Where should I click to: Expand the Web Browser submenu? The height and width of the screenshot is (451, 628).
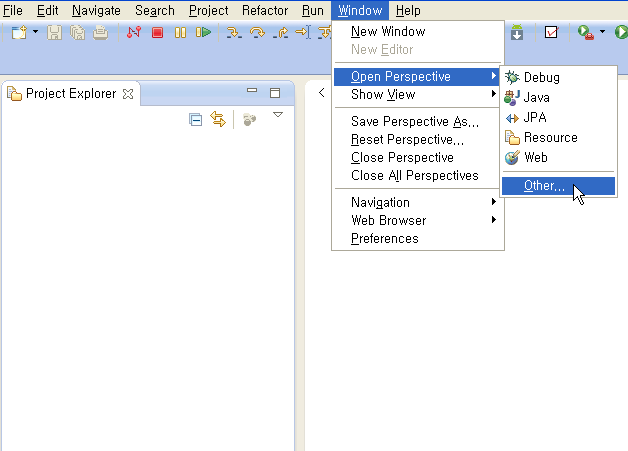pos(418,220)
